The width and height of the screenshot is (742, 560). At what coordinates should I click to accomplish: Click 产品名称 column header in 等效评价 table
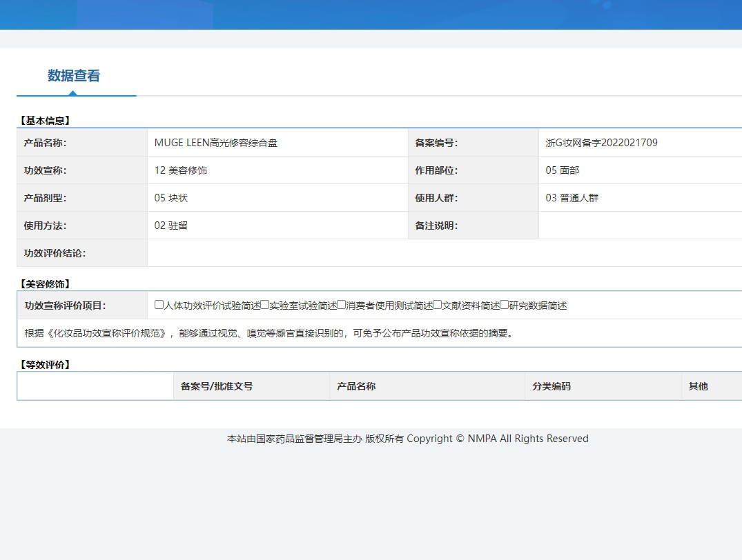click(x=356, y=386)
